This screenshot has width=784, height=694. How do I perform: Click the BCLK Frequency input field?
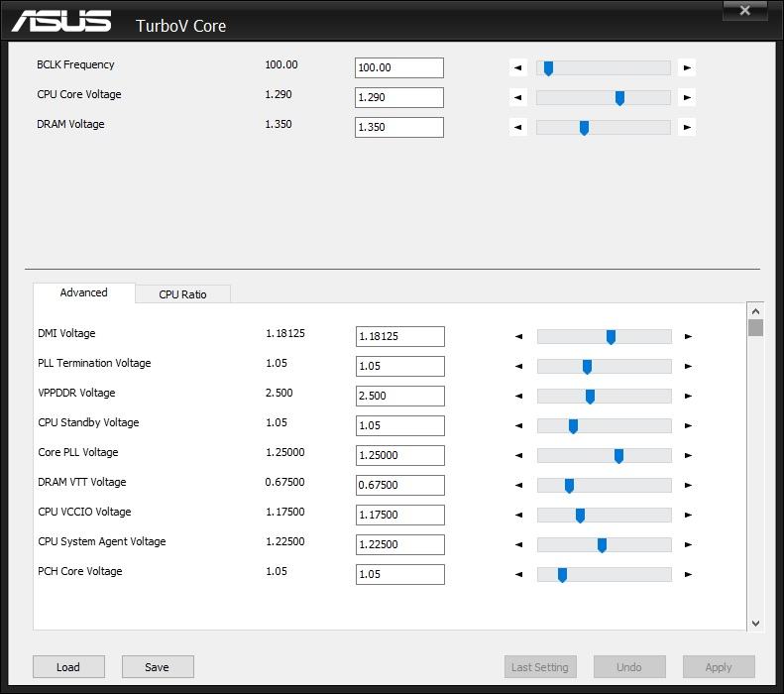point(399,68)
